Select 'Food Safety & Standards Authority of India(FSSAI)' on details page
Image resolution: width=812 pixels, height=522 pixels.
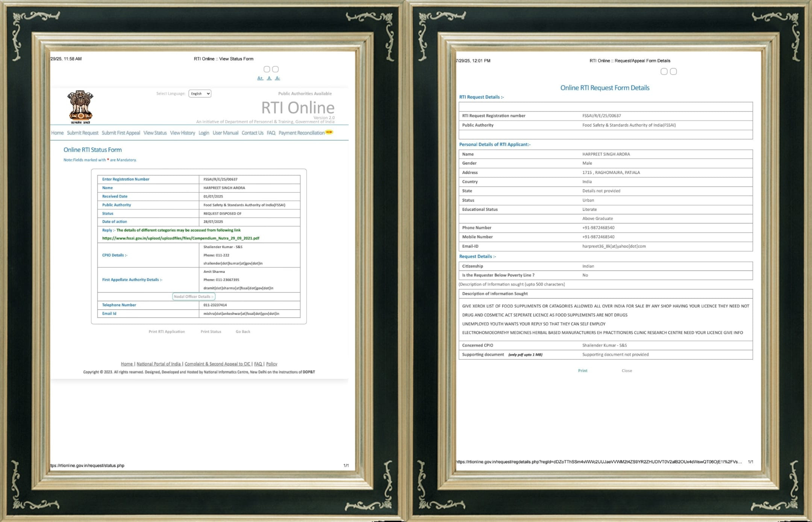coord(629,125)
